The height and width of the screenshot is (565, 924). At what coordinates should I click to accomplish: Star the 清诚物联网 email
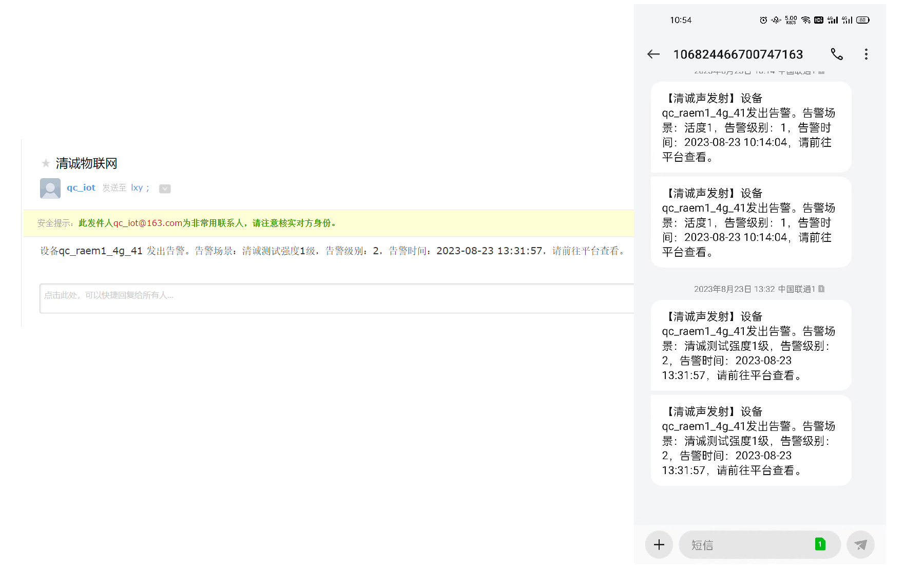45,163
